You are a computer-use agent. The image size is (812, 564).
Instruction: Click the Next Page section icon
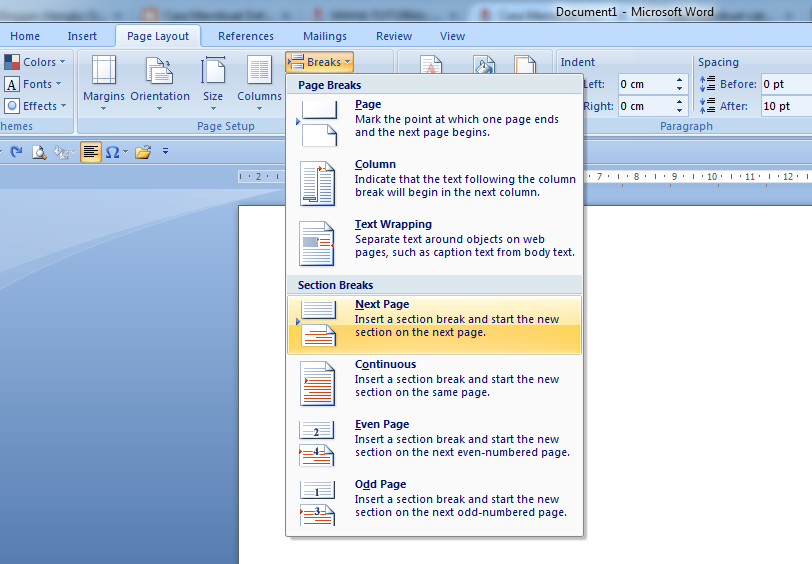318,324
